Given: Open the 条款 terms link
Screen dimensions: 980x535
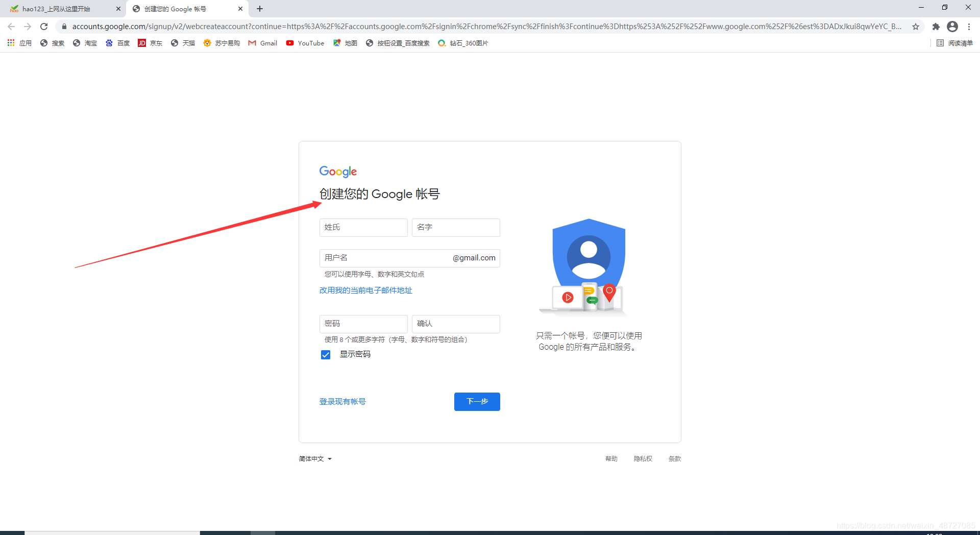Looking at the screenshot, I should (x=675, y=459).
